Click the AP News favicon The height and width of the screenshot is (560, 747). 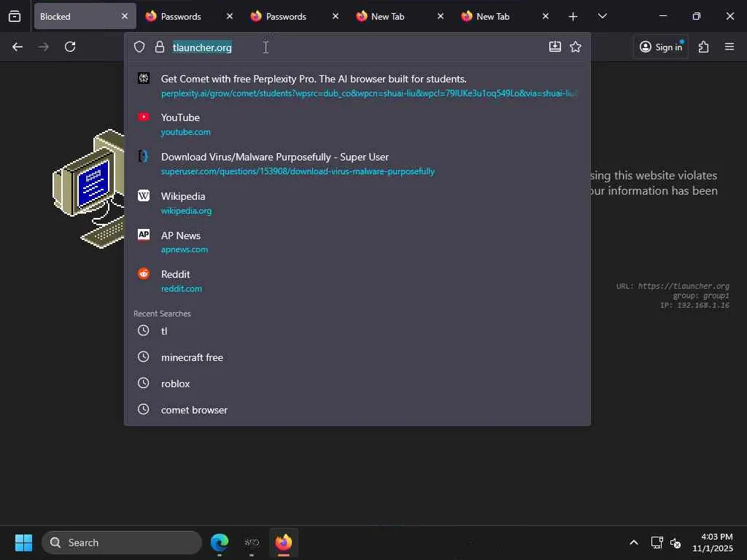click(144, 234)
